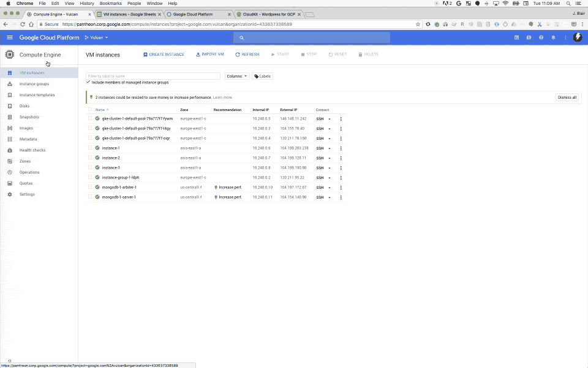The width and height of the screenshot is (588, 368).
Task: Click the Instance templates sidebar icon
Action: pyautogui.click(x=10, y=95)
